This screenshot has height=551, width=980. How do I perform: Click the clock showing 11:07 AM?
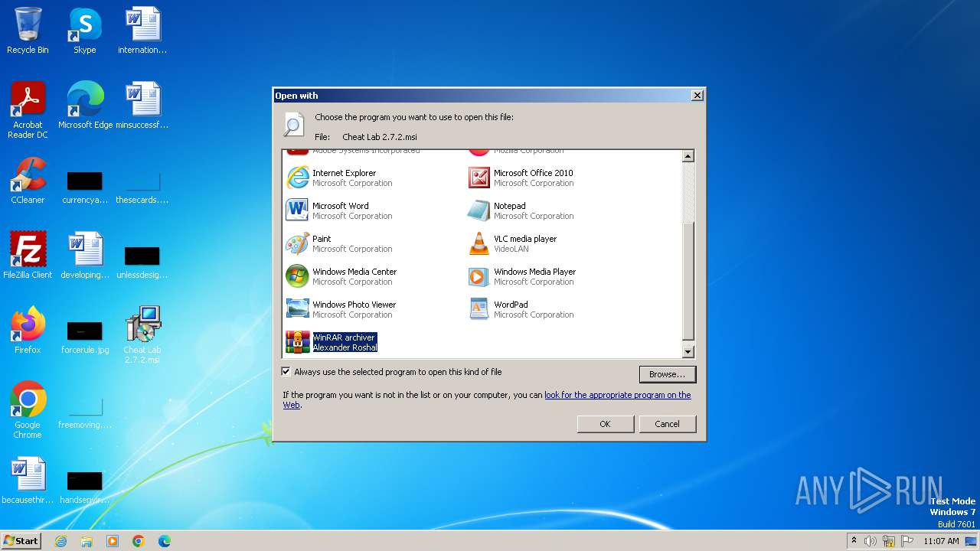941,541
